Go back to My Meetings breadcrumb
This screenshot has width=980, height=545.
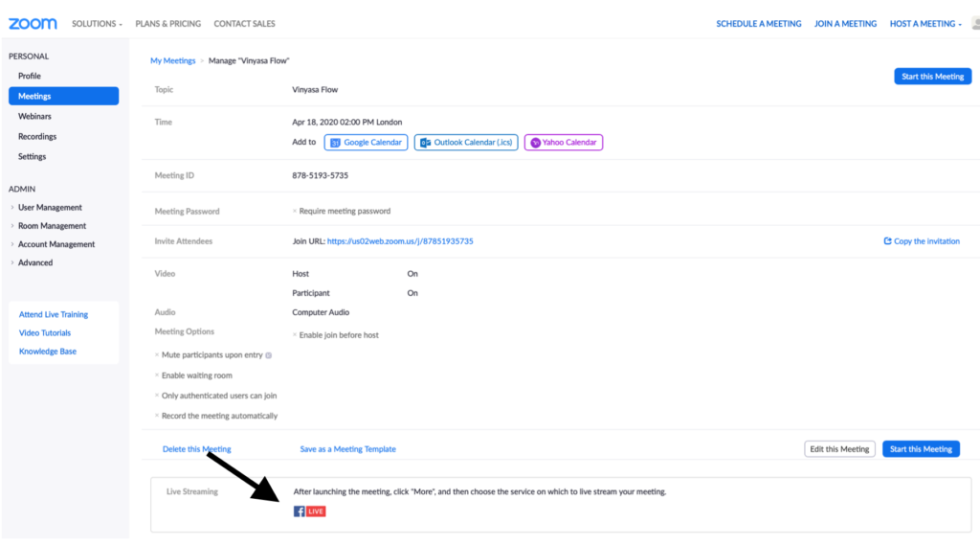pos(172,60)
